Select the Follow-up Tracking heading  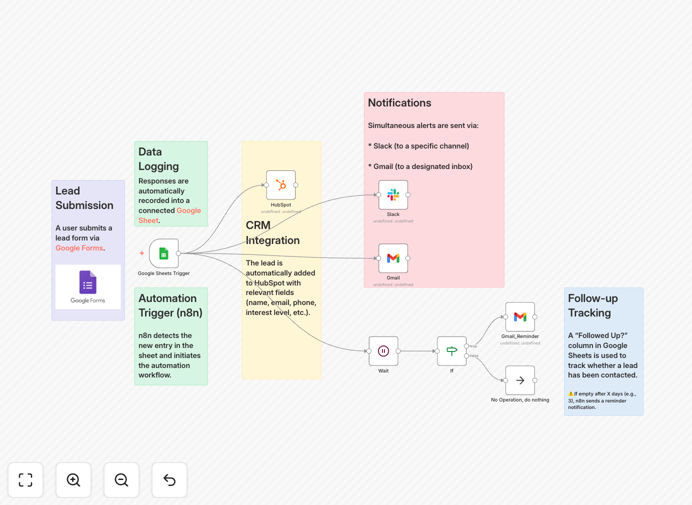coord(593,305)
